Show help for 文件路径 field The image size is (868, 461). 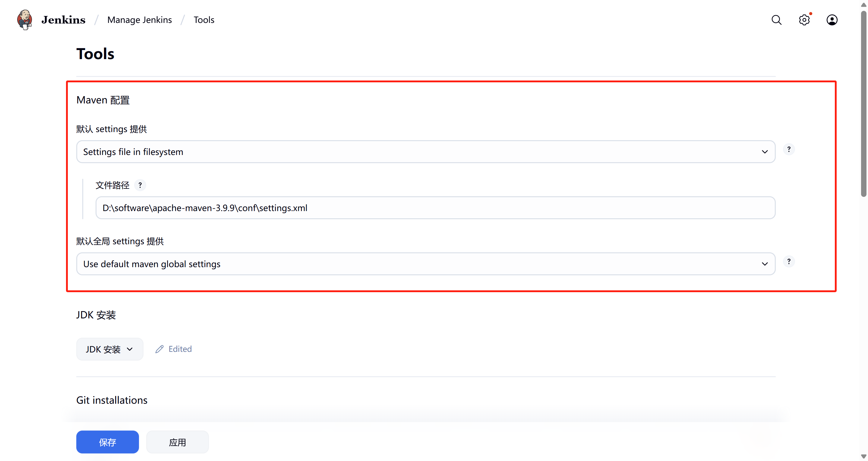[x=140, y=185]
